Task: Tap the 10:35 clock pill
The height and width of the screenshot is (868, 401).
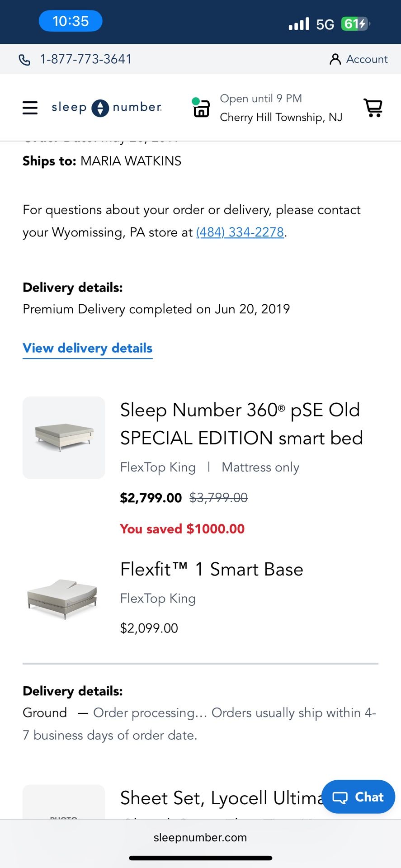Action: click(71, 21)
